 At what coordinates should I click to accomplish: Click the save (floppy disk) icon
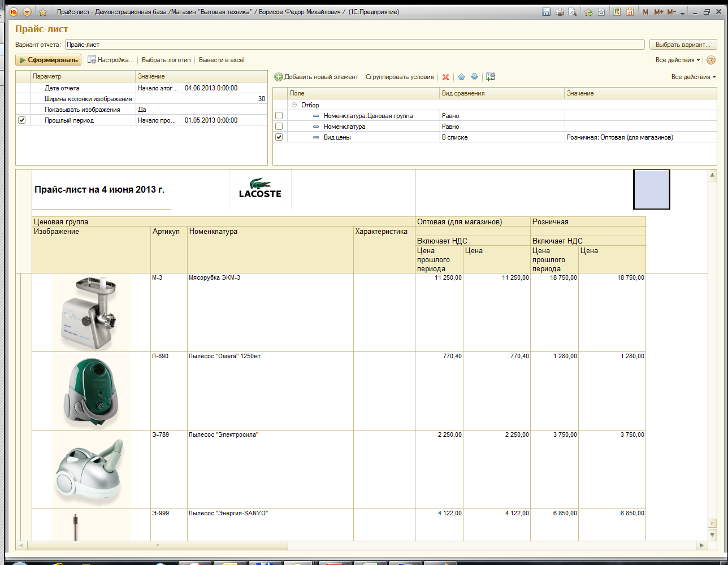click(546, 12)
